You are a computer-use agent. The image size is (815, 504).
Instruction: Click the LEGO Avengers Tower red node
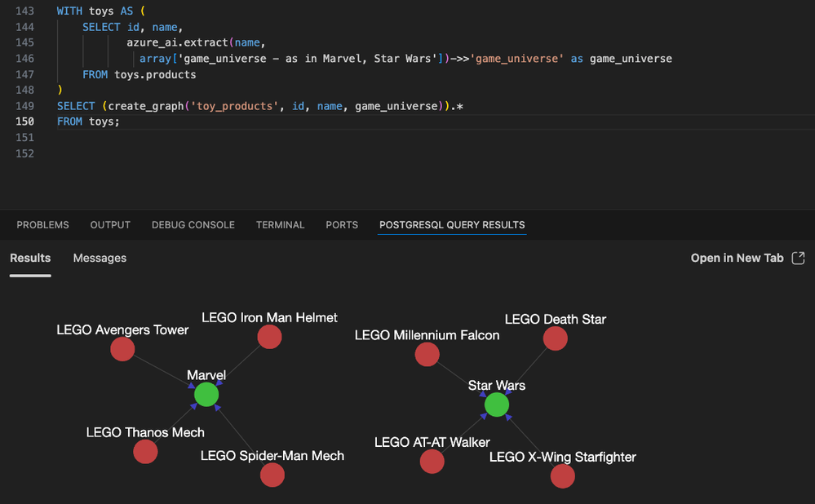[122, 349]
